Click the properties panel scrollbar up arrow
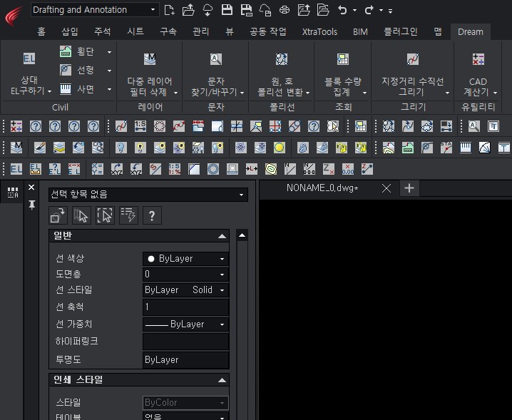 242,235
